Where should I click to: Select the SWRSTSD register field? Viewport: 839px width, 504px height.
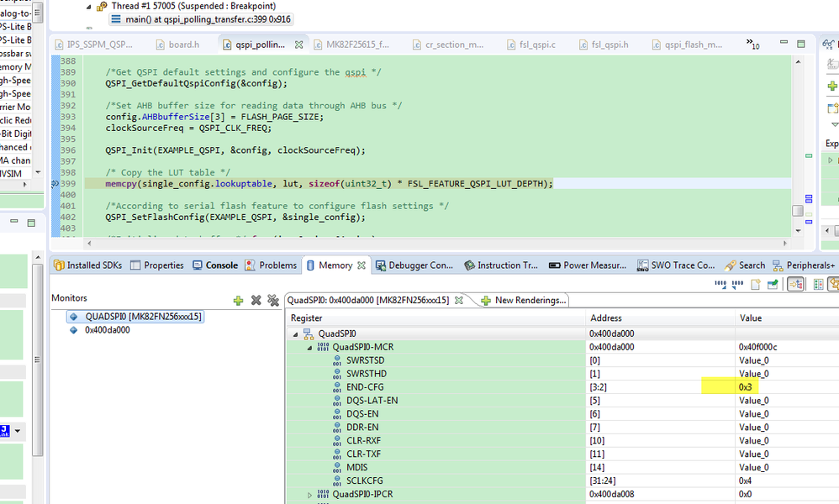(x=366, y=360)
